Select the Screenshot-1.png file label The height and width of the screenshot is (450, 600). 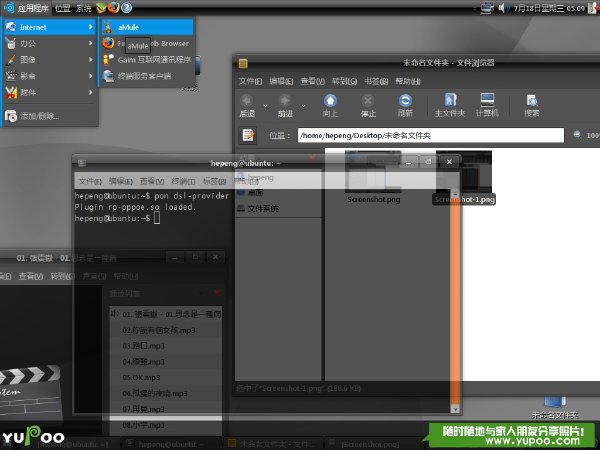464,199
